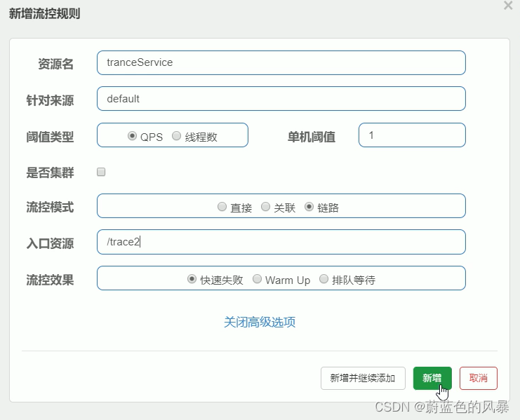The image size is (520, 420).
Task: Click the 针对来源 default input field
Action: click(x=281, y=99)
